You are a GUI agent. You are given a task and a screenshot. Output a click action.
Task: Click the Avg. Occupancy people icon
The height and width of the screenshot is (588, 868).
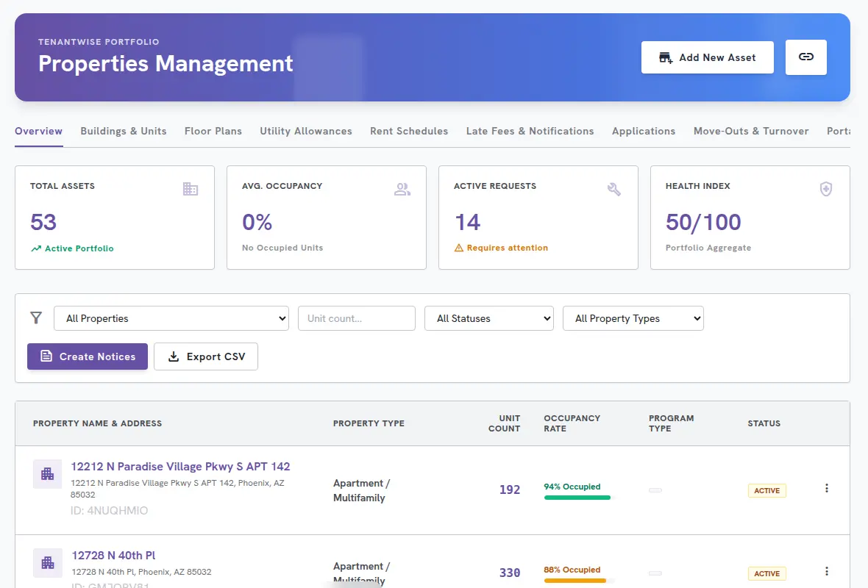point(402,189)
